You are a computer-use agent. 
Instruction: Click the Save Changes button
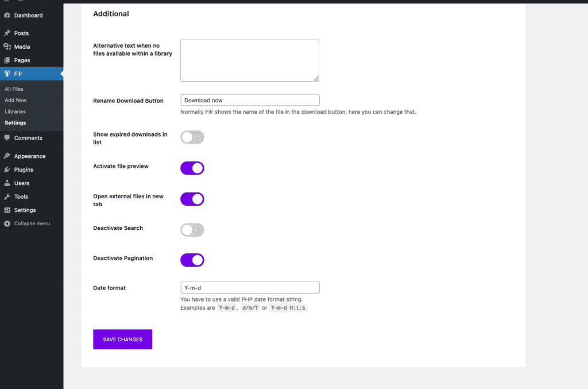[x=122, y=340]
